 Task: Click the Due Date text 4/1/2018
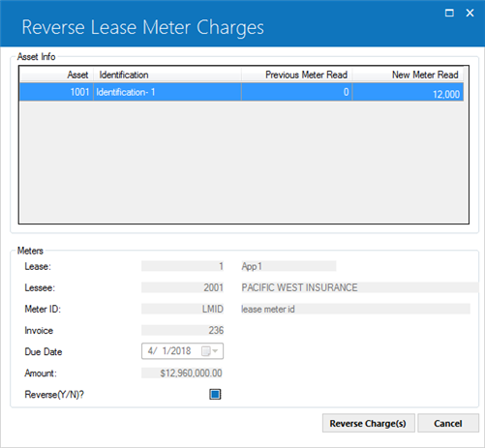(x=169, y=351)
